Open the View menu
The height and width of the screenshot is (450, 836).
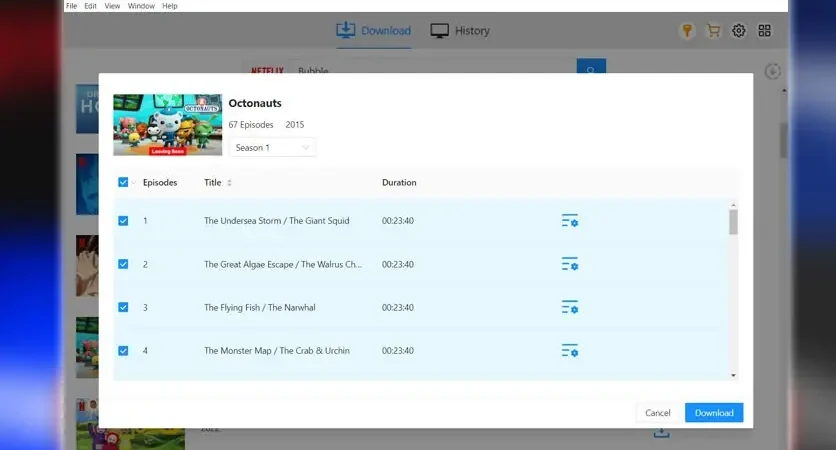coord(112,6)
